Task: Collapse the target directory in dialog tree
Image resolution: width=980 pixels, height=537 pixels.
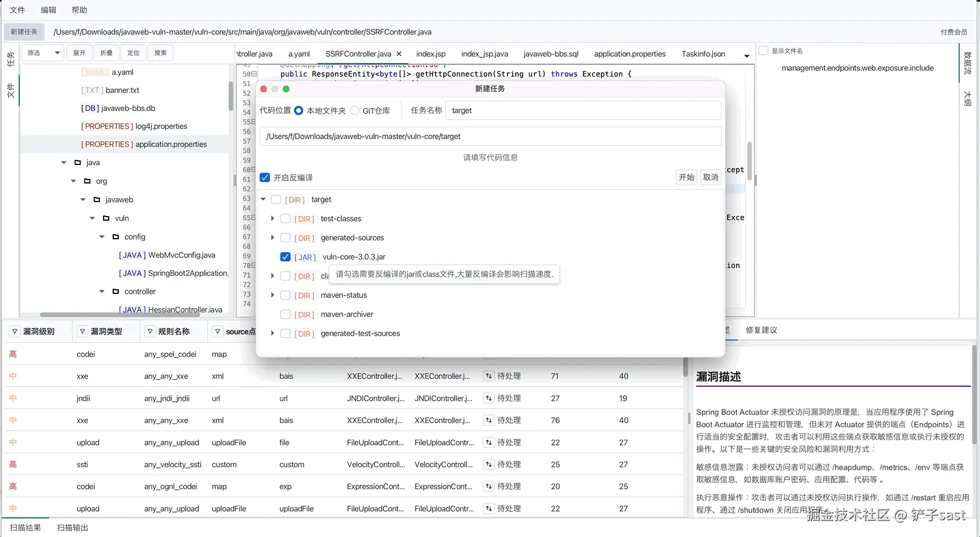Action: coord(263,199)
